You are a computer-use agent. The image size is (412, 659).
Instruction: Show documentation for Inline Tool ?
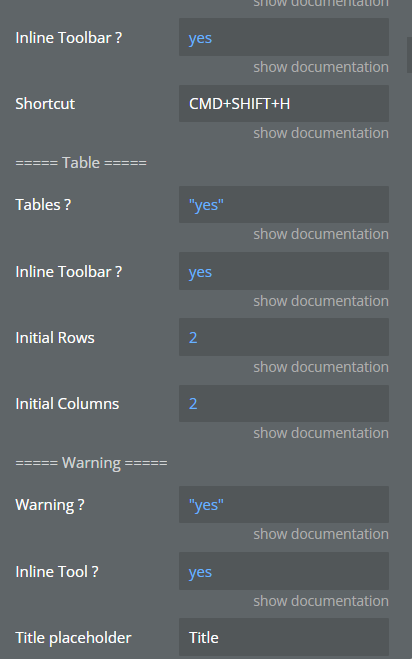coord(321,601)
